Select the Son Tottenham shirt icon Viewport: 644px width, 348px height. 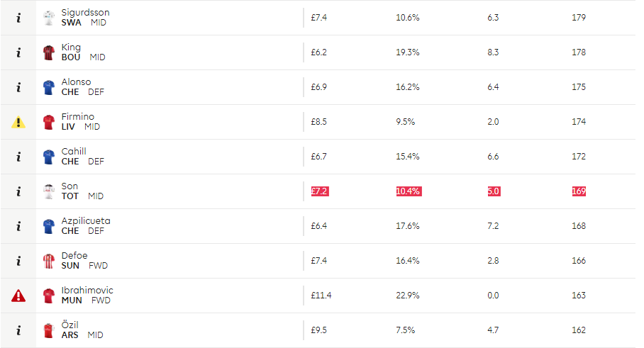click(49, 191)
